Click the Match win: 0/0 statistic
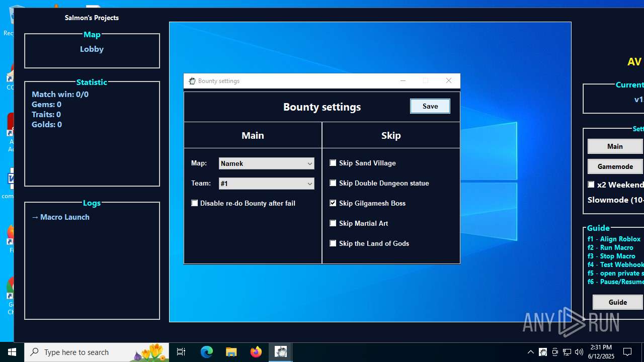This screenshot has width=644, height=362. coord(60,94)
